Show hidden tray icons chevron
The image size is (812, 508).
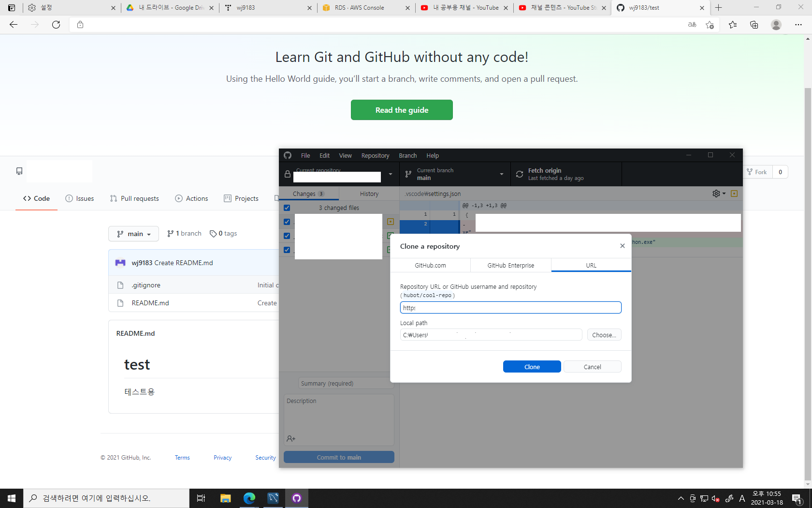point(681,498)
